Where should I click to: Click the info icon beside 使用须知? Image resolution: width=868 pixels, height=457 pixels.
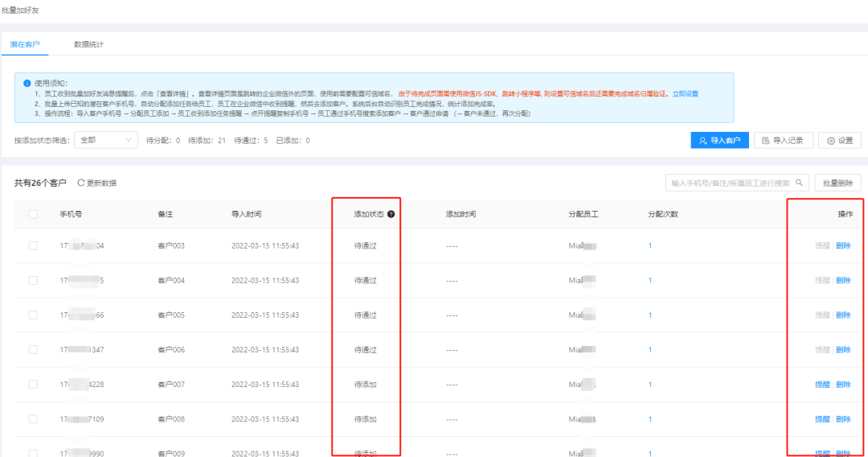click(x=27, y=83)
